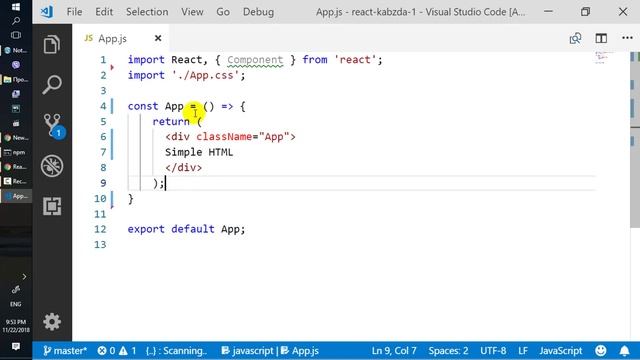Open the Viber icon in taskbar

[16, 64]
